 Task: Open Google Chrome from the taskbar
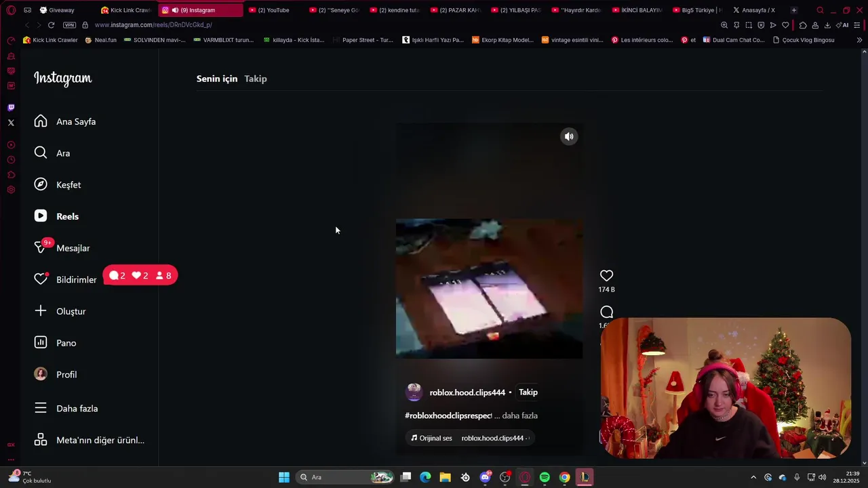tap(564, 477)
